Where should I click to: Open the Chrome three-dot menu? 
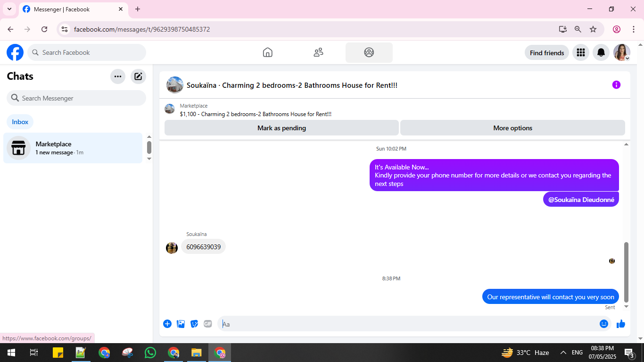click(x=634, y=29)
